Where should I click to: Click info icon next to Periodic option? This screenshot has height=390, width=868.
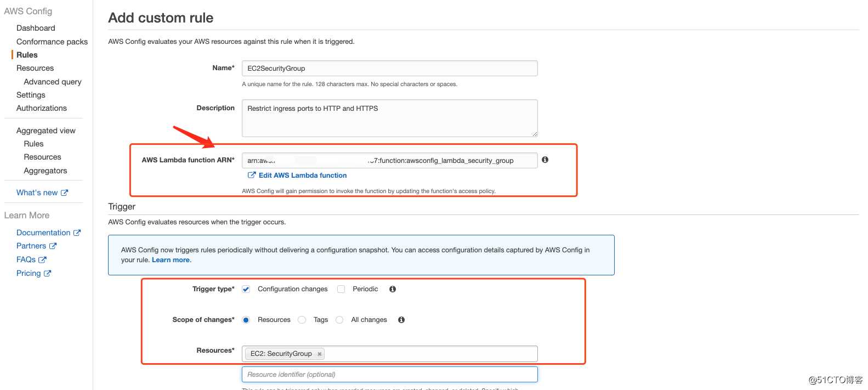click(x=393, y=289)
